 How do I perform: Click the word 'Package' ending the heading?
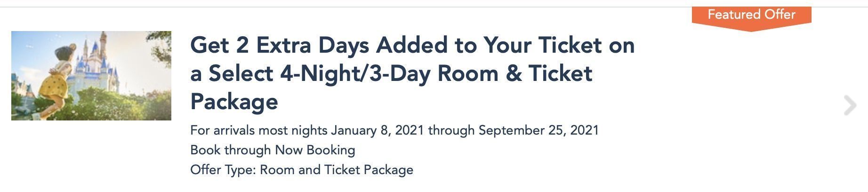[234, 102]
